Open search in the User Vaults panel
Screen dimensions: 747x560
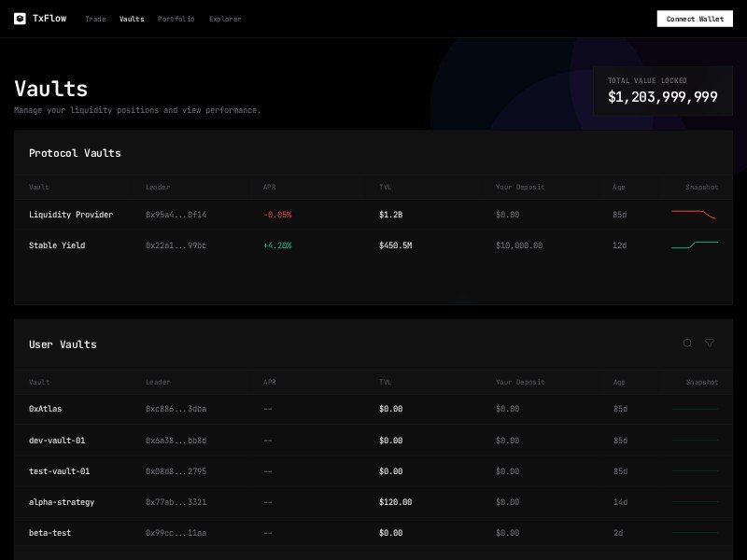point(686,343)
